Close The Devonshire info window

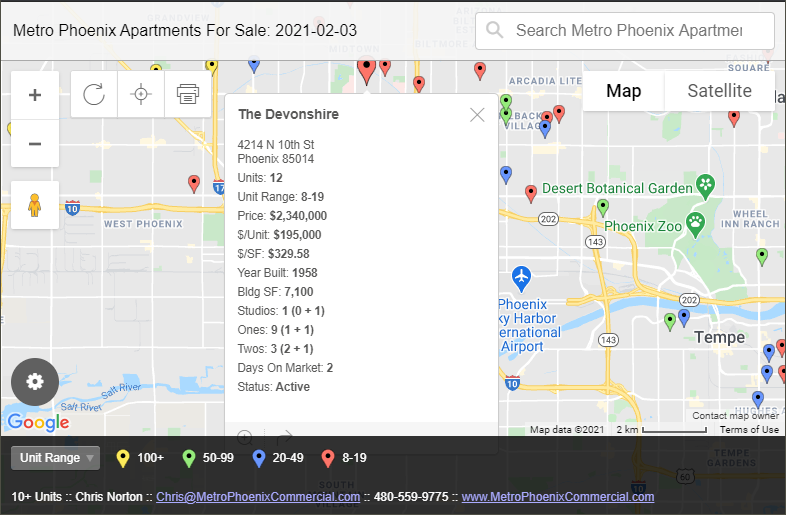click(477, 115)
